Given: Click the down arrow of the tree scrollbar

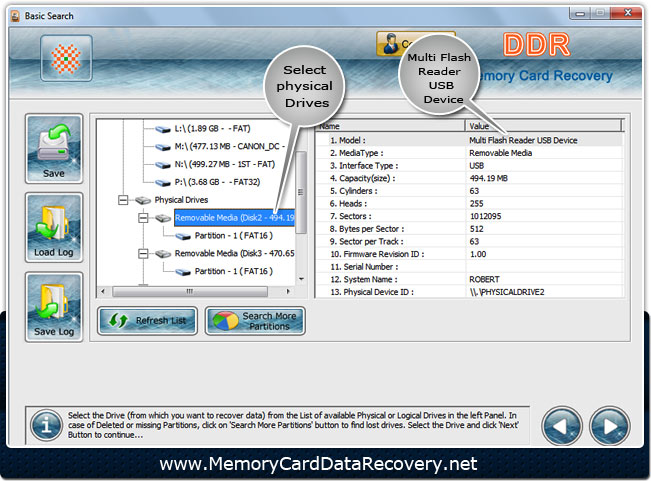Looking at the screenshot, I should [301, 279].
